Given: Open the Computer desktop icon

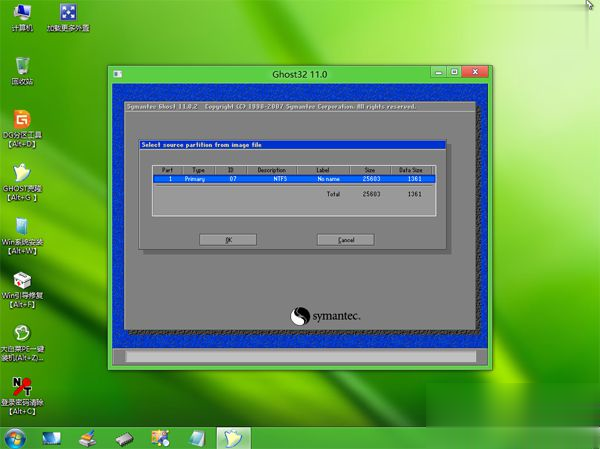Looking at the screenshot, I should [22, 15].
